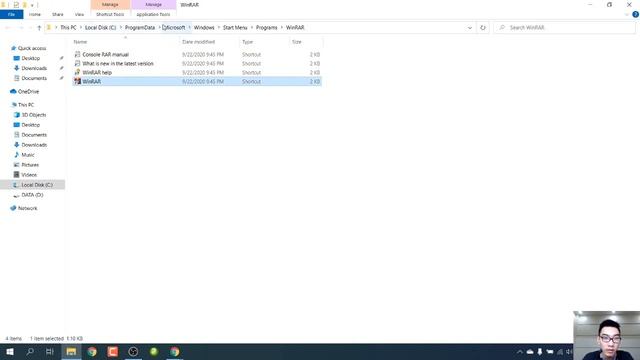This screenshot has height=360, width=640.
Task: Open the File ribbon tab
Action: coord(11,14)
